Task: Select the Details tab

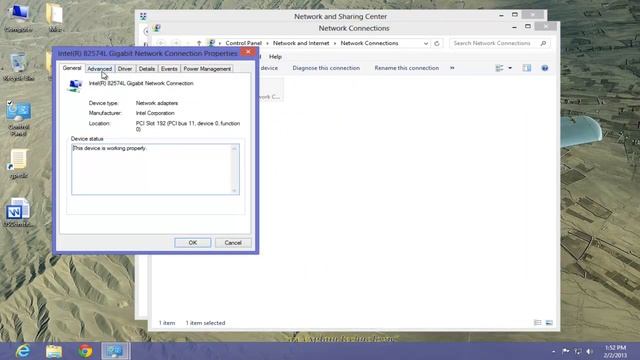Action: point(147,69)
